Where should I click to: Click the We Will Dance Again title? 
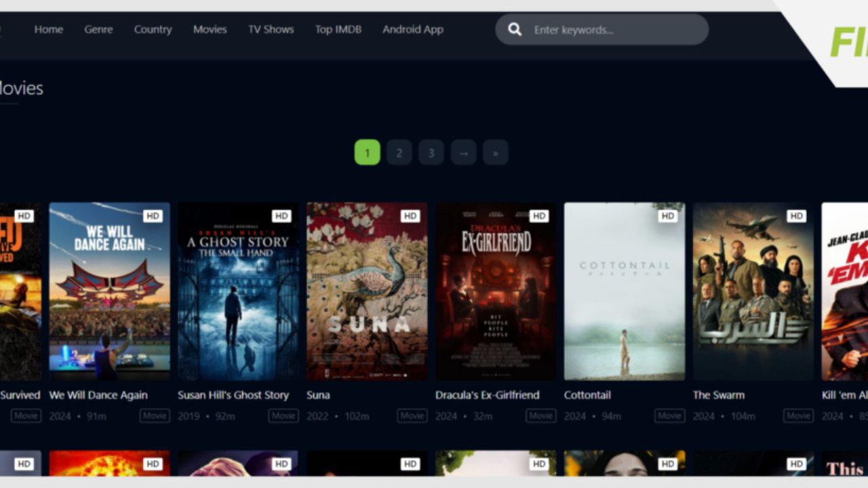pos(98,395)
